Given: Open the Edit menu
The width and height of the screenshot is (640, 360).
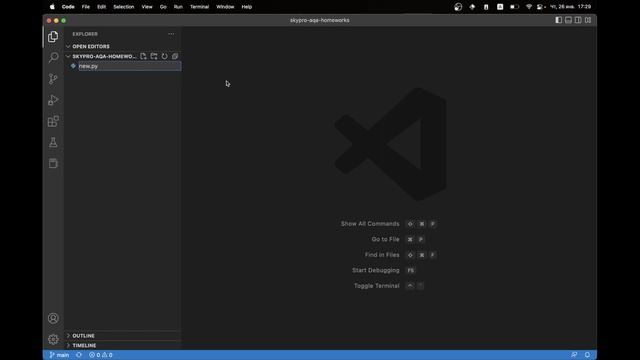Looking at the screenshot, I should tap(101, 7).
